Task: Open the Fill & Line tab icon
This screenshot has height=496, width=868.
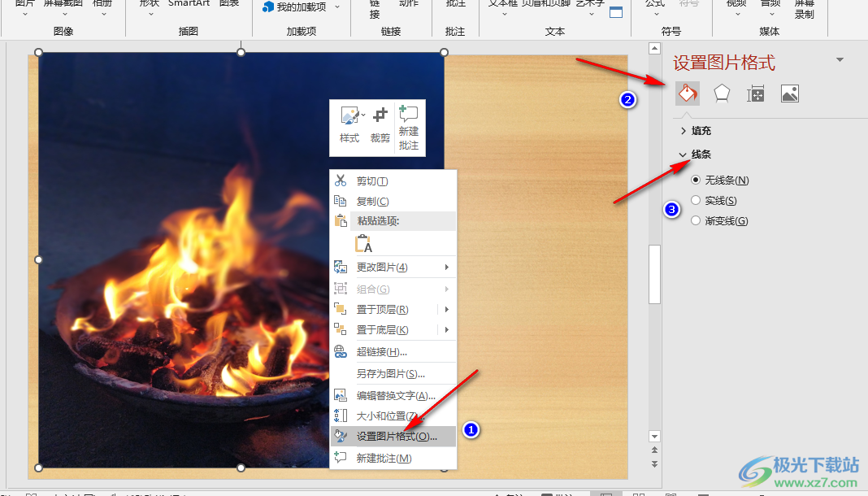Action: (688, 94)
